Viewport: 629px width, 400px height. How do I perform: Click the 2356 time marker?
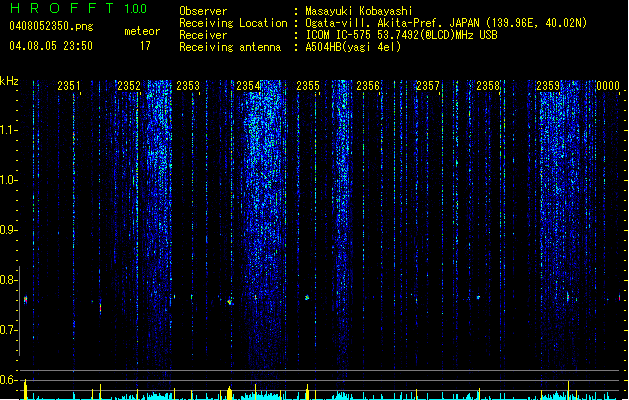point(368,85)
